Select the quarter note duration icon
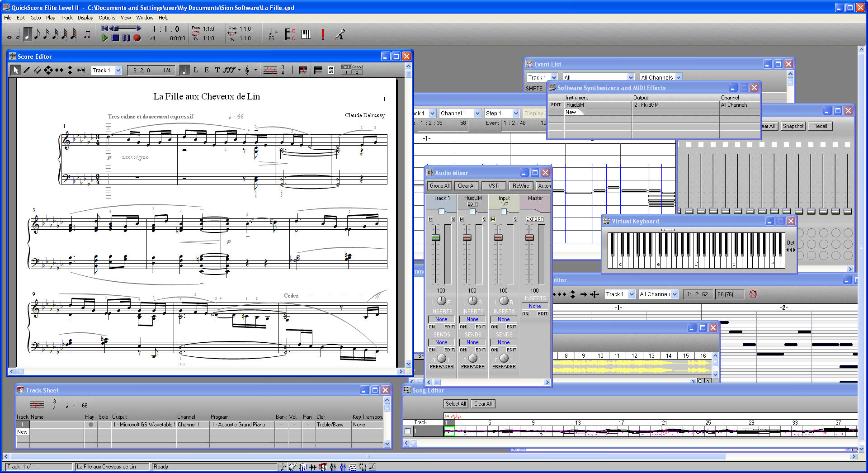This screenshot has height=473, width=868. [x=28, y=34]
